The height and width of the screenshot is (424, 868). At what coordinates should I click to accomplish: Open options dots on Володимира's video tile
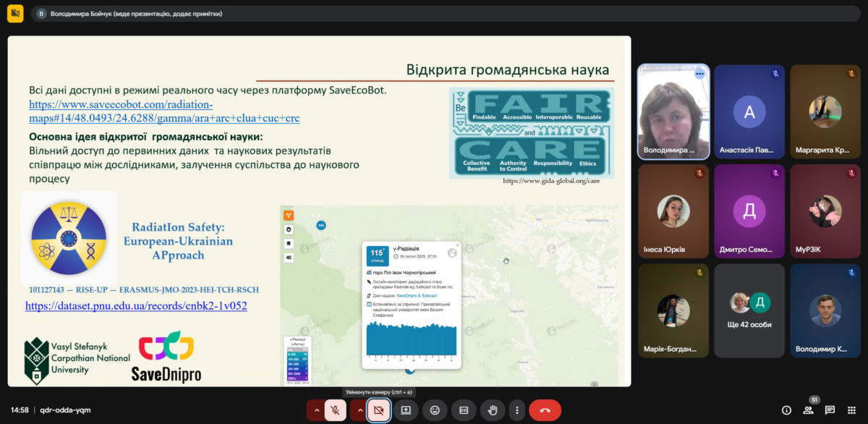(699, 74)
